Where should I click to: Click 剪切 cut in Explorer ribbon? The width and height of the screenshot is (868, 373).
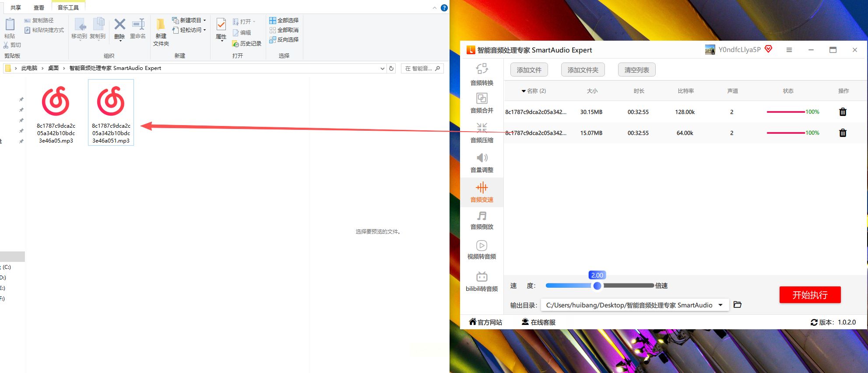tap(12, 45)
